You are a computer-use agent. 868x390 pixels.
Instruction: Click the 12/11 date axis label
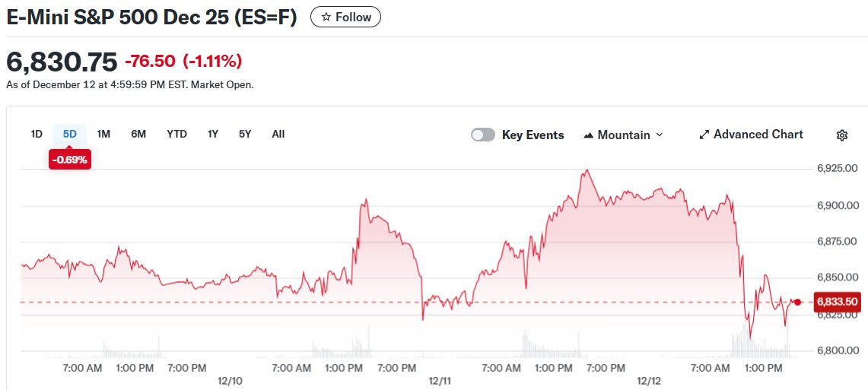(440, 381)
